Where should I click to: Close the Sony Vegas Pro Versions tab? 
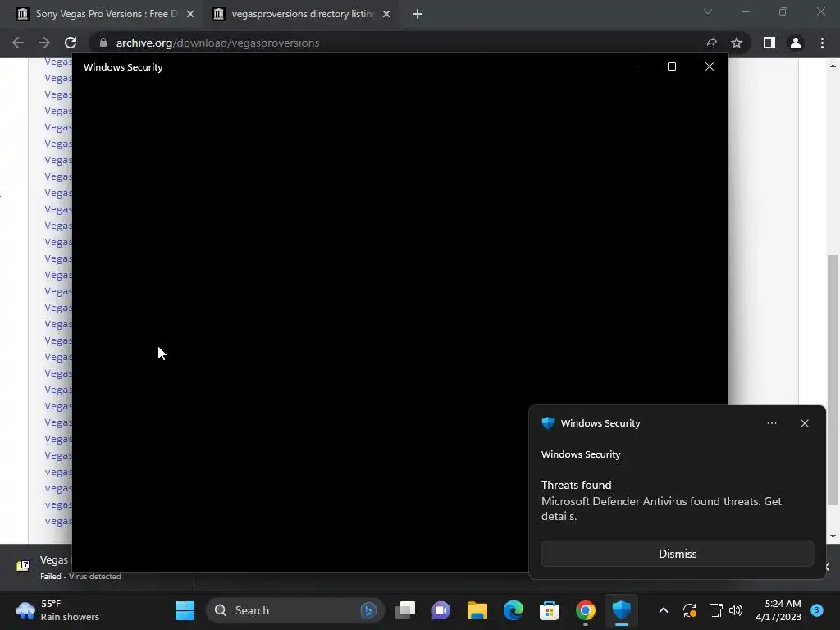coord(190,14)
